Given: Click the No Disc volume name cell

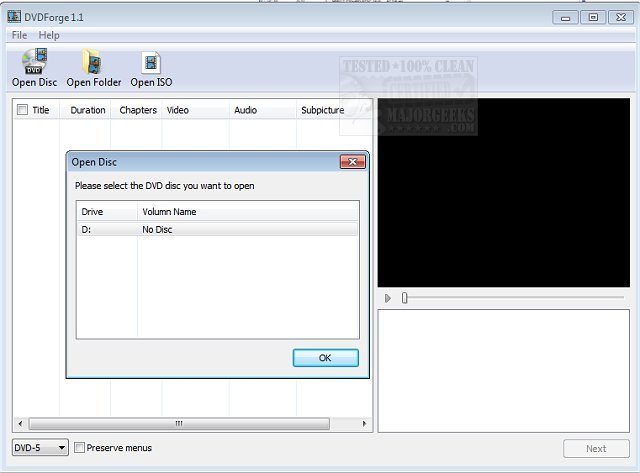Looking at the screenshot, I should 157,229.
